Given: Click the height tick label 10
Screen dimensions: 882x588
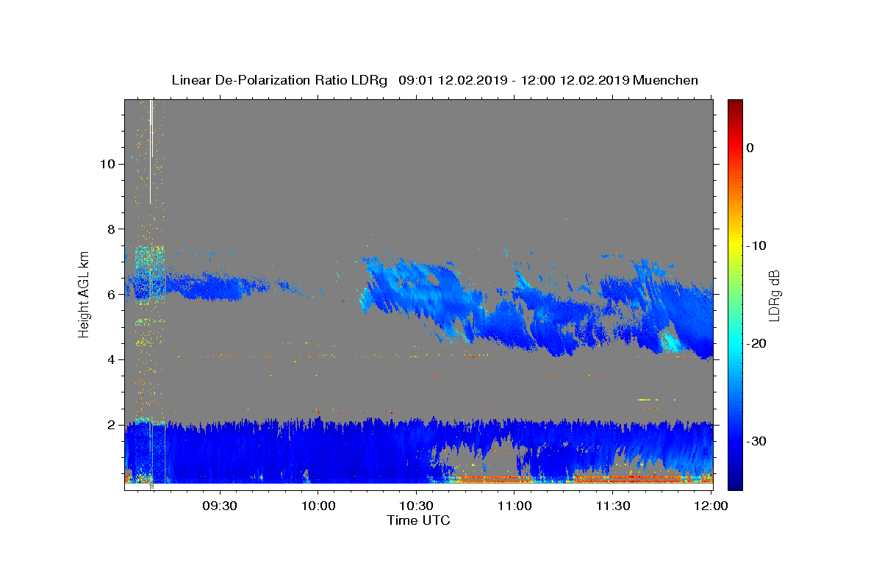Looking at the screenshot, I should 110,164.
